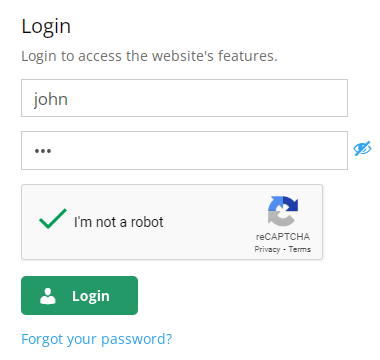Click the password dots in the field
Image resolution: width=380 pixels, height=360 pixels.
[x=43, y=151]
